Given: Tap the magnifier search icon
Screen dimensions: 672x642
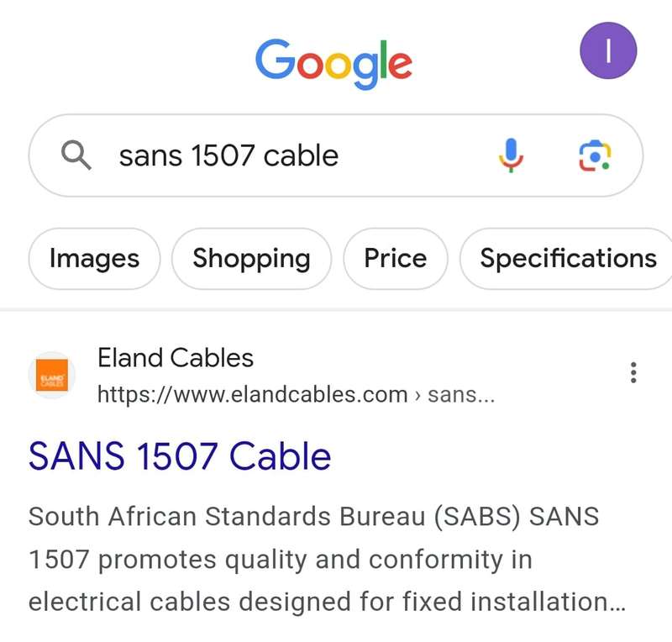Looking at the screenshot, I should click(76, 155).
